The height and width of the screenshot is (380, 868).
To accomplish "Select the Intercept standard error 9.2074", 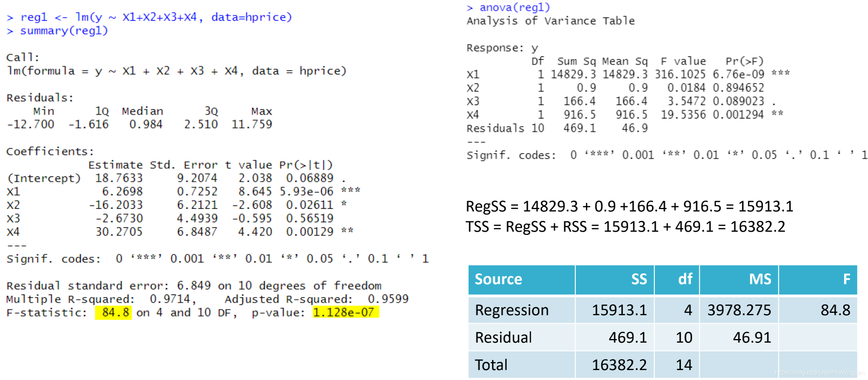I will click(197, 178).
